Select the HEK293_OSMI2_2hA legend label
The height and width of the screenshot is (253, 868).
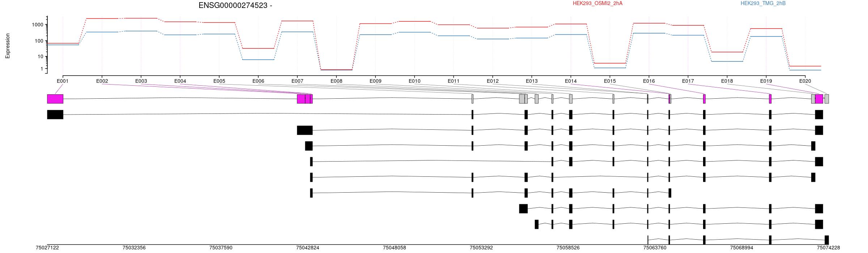(597, 4)
